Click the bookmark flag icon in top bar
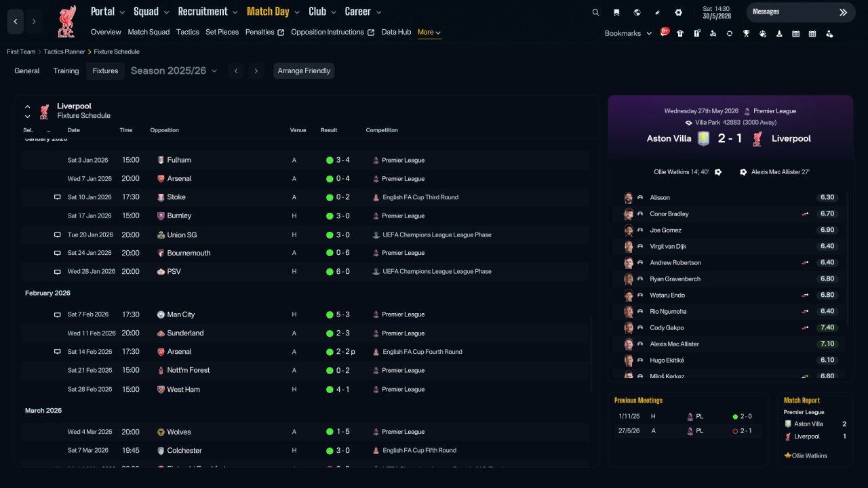The width and height of the screenshot is (868, 488). click(x=616, y=12)
